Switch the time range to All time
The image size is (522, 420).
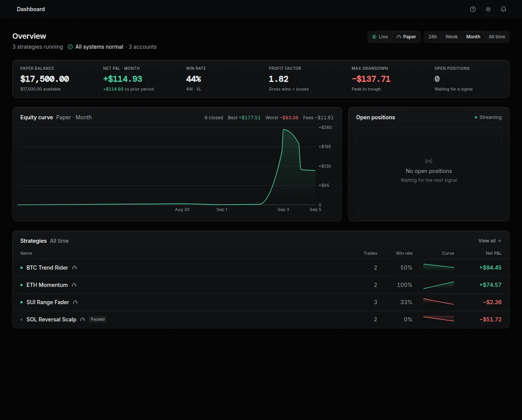[x=497, y=37]
